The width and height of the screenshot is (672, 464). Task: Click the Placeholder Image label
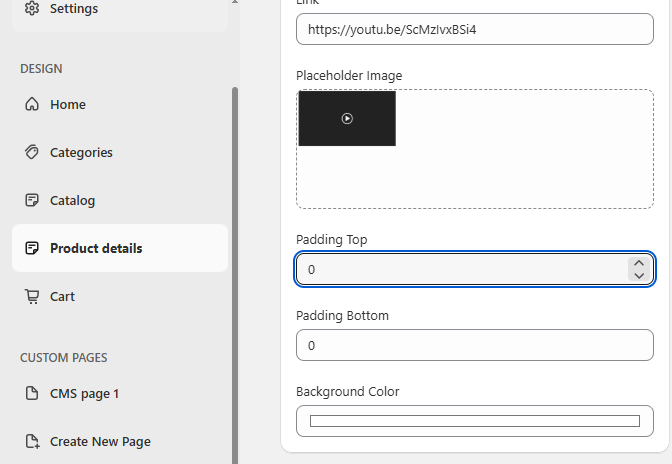tap(349, 75)
